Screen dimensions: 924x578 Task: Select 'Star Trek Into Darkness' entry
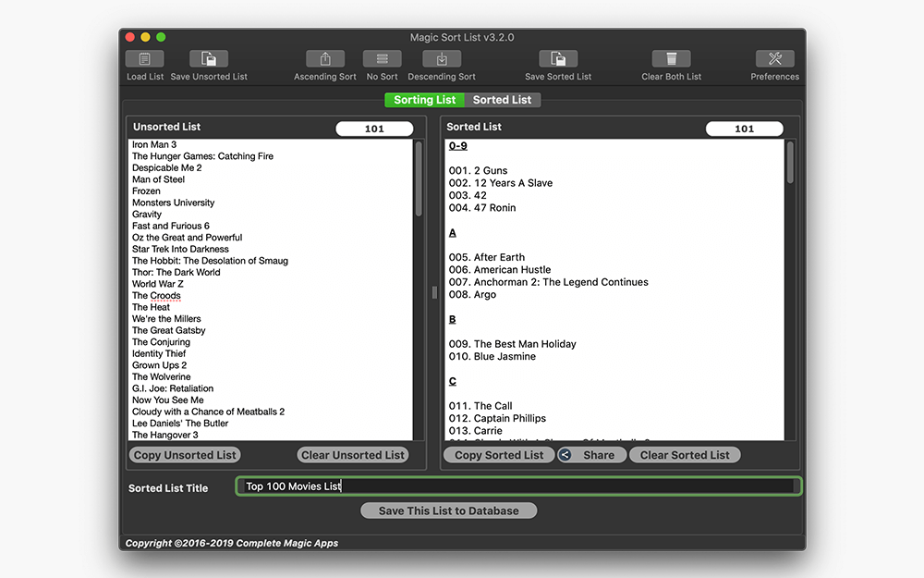pos(180,249)
